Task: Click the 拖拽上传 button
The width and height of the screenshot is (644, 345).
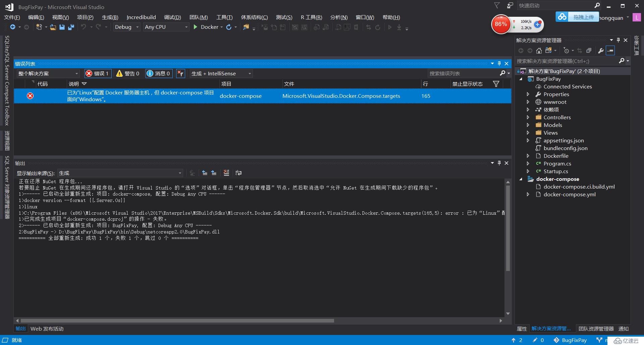Action: click(583, 17)
